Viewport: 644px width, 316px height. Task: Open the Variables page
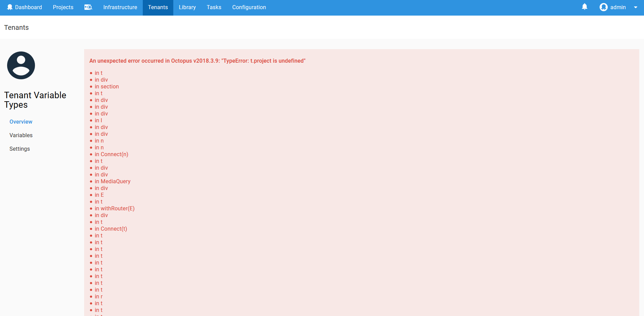click(21, 135)
